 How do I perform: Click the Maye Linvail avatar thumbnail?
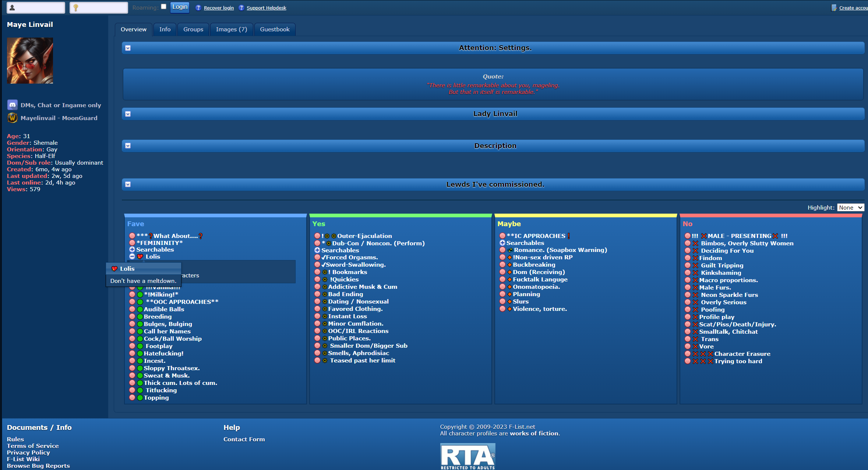click(x=30, y=61)
